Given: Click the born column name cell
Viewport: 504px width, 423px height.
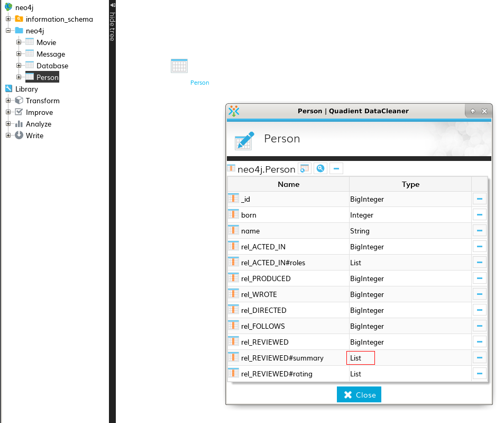Looking at the screenshot, I should (288, 215).
